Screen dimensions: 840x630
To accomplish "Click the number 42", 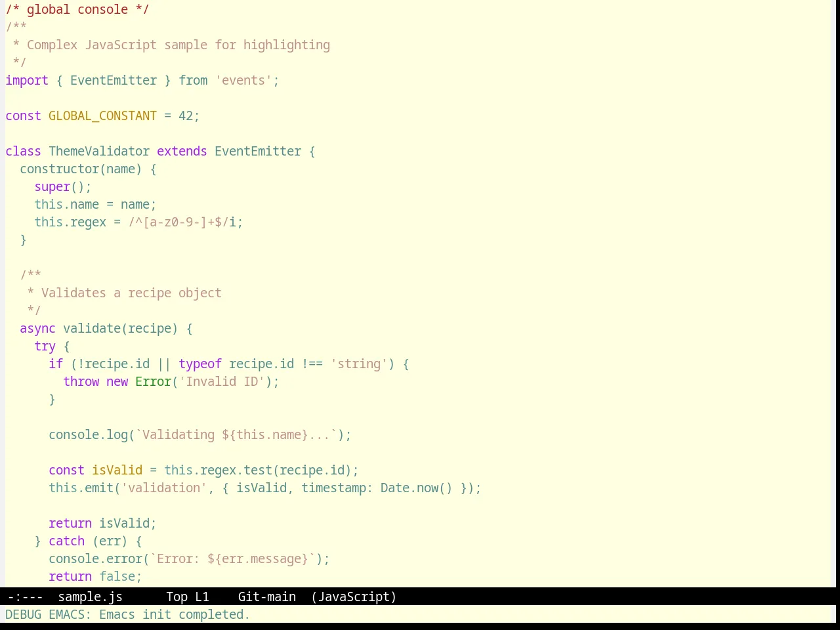I will pos(186,115).
